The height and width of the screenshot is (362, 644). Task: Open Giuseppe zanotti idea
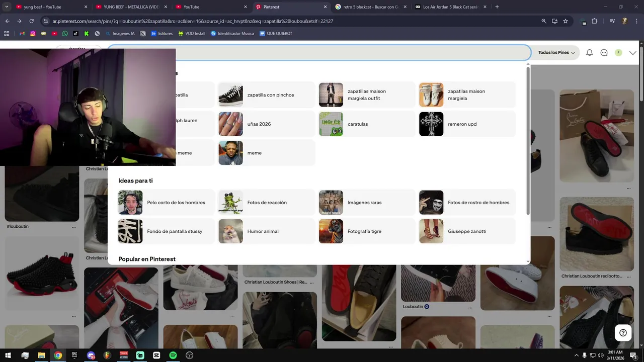[467, 231]
